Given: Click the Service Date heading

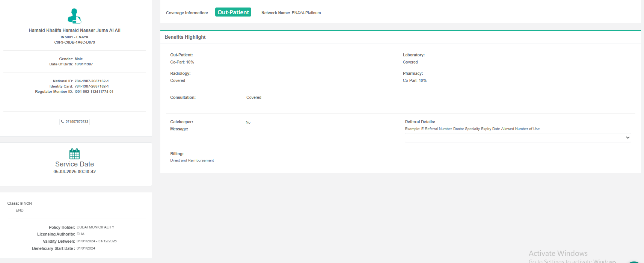Looking at the screenshot, I should pyautogui.click(x=74, y=164).
